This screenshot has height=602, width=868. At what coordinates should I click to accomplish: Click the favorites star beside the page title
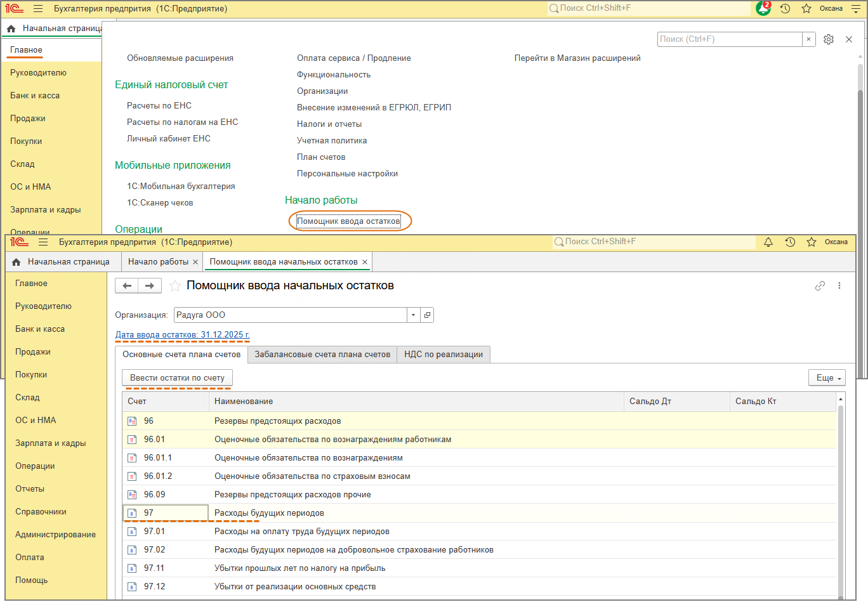click(175, 286)
